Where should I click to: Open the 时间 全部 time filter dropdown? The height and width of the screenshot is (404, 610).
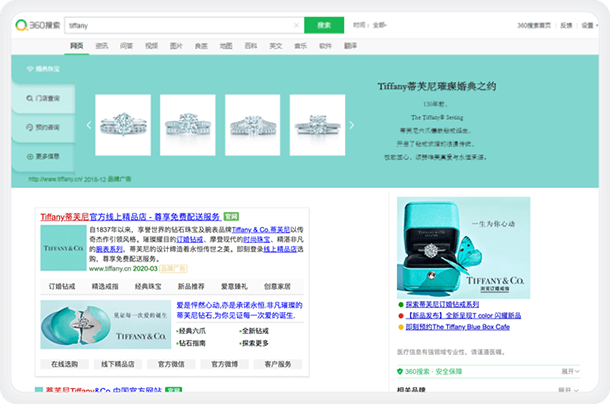[370, 25]
